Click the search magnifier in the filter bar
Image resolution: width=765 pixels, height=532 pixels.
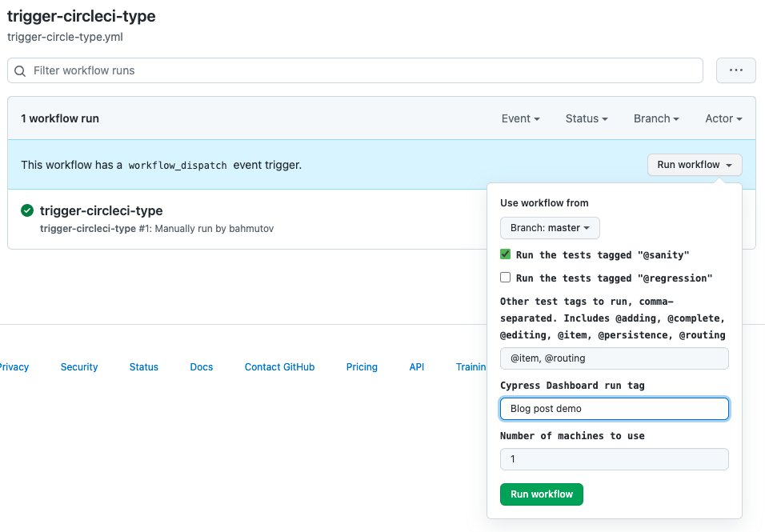coord(20,70)
